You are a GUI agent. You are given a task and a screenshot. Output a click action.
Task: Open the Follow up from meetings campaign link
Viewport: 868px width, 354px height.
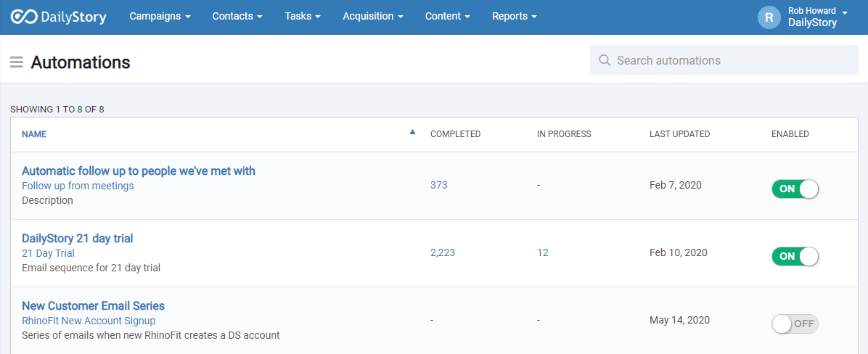(78, 186)
